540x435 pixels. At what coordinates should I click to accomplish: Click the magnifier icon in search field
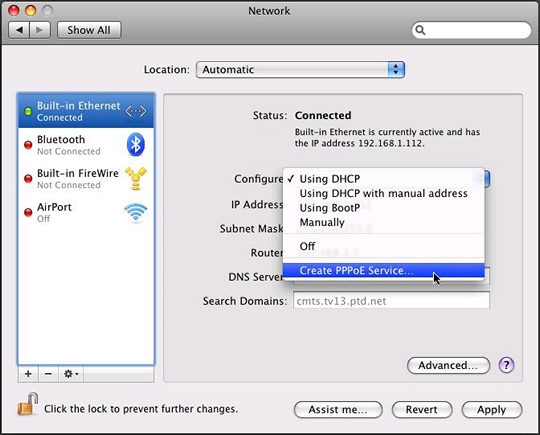pyautogui.click(x=420, y=30)
